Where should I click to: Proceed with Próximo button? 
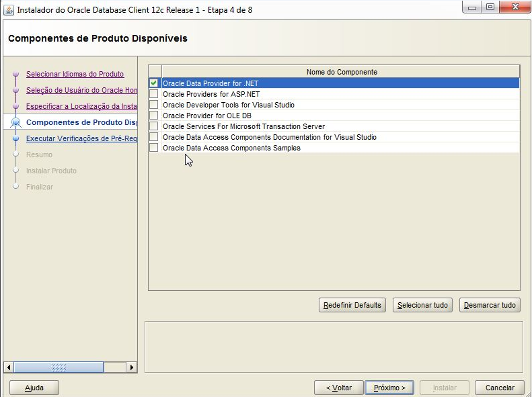click(x=389, y=388)
